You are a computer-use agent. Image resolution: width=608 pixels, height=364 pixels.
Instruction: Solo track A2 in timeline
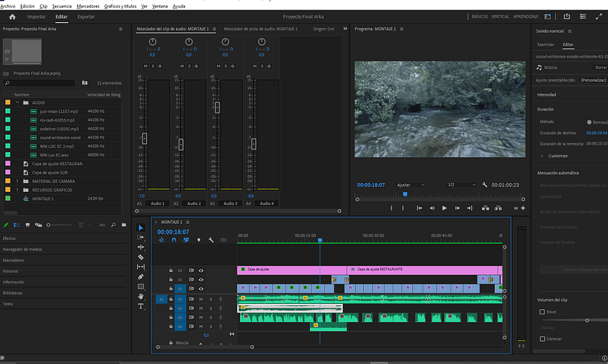pos(211,308)
